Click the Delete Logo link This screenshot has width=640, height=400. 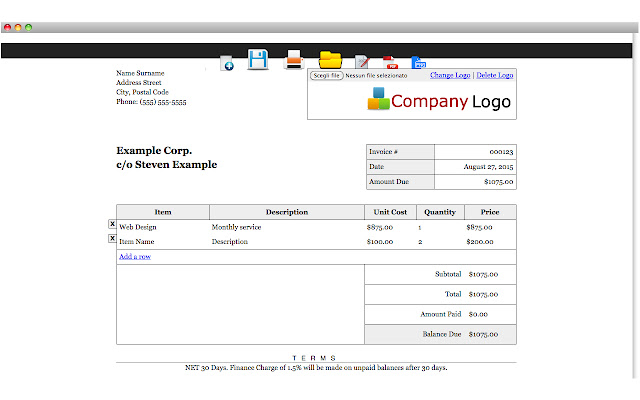495,75
